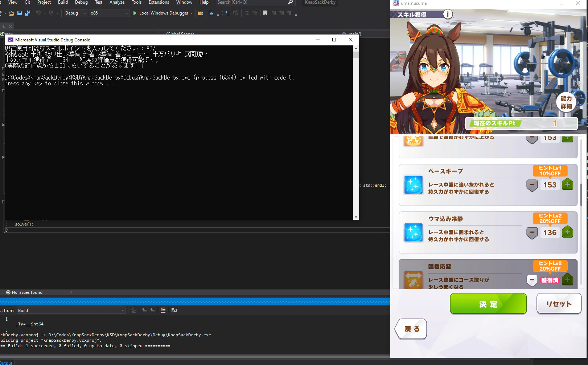Click the window-shaped icon right of the folder search icon

(x=211, y=13)
